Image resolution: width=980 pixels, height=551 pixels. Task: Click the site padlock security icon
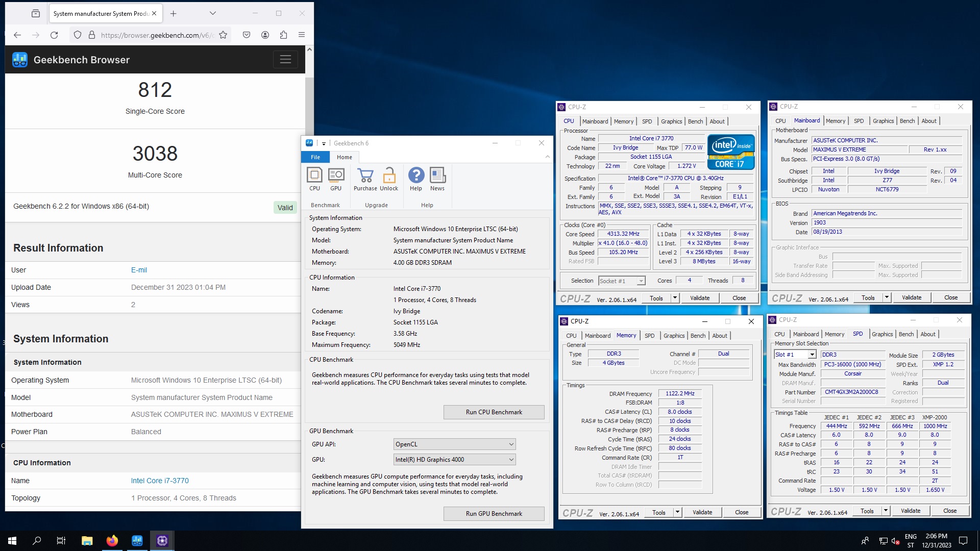[92, 35]
